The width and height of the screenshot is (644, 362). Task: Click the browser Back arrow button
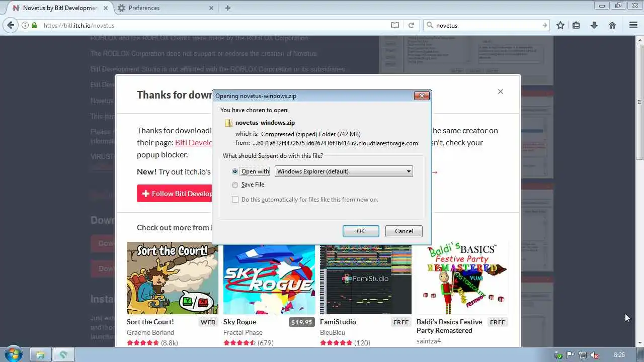click(x=11, y=25)
